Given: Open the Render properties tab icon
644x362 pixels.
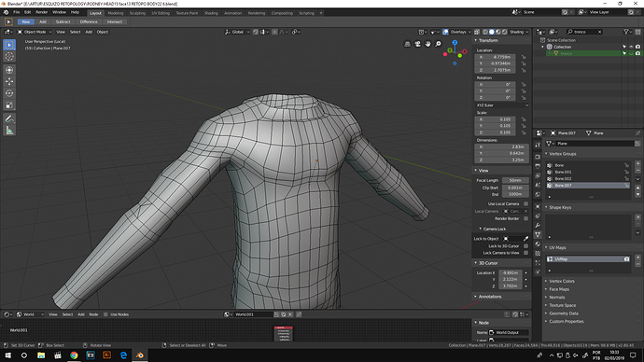Looking at the screenshot, I should click(538, 157).
